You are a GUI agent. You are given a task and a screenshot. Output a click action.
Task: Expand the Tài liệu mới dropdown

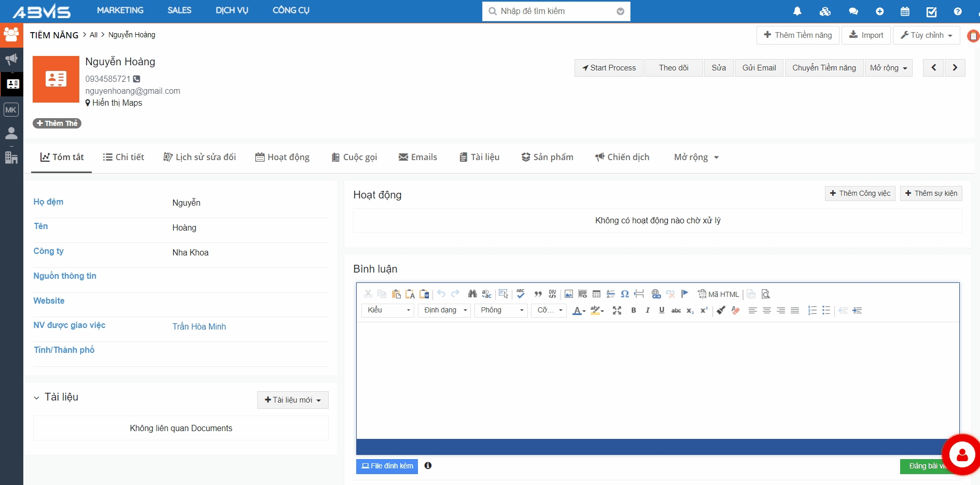[292, 400]
